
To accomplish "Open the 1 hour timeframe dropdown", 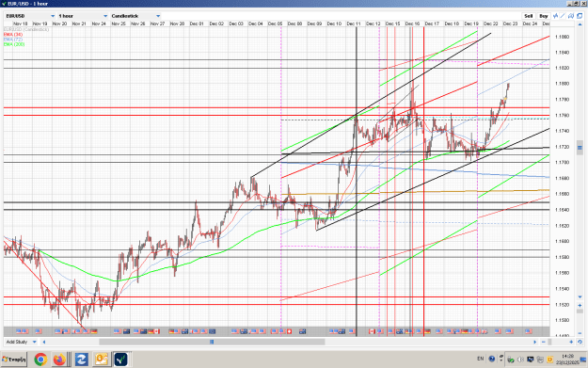I will pos(83,16).
